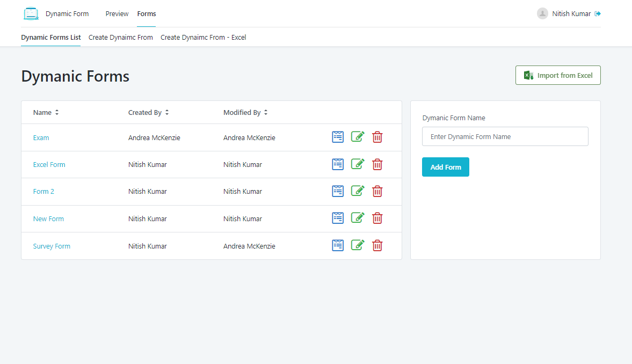Click the Add Form button

pyautogui.click(x=445, y=167)
